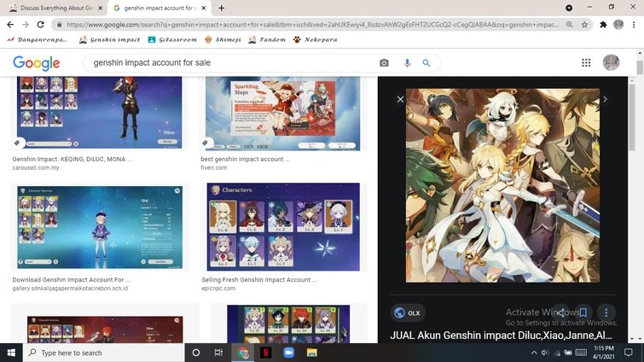
Task: Click the volume speaker tray icon
Action: tap(545, 353)
